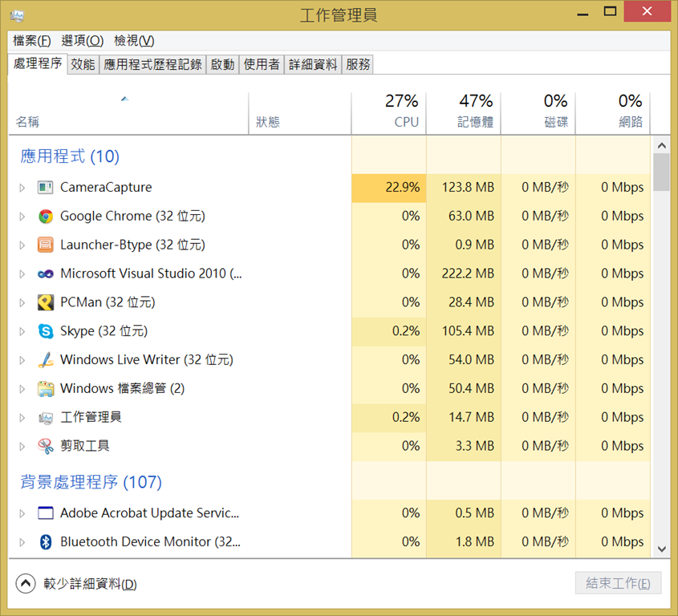Click the Launcher-Btype orange icon
This screenshot has height=616, width=678.
coord(46,245)
